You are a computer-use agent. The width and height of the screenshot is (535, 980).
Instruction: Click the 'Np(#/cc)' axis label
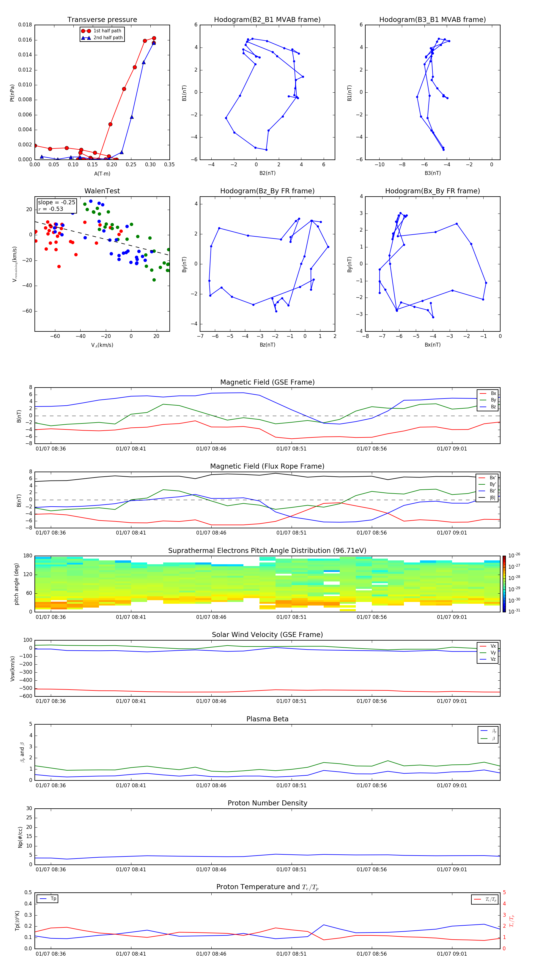pos(20,837)
